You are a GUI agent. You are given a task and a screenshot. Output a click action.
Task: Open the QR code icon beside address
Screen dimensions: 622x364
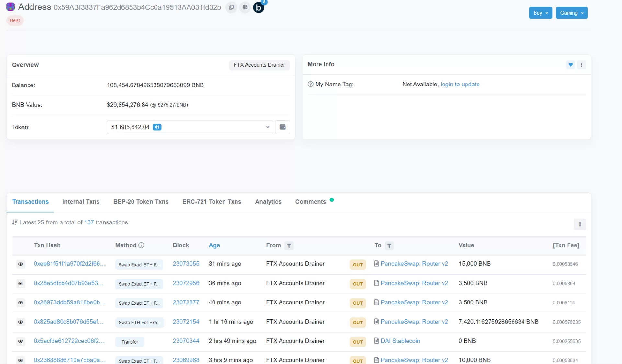[245, 7]
